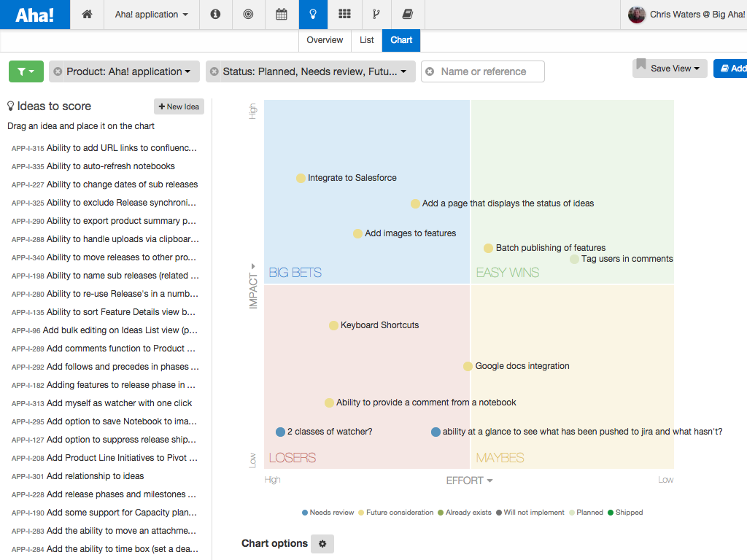Switch to the List tab
The width and height of the screenshot is (747, 560).
tap(366, 40)
